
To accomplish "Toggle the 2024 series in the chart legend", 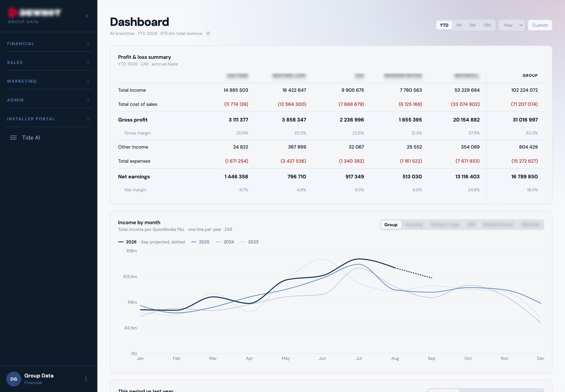I will tap(225, 242).
